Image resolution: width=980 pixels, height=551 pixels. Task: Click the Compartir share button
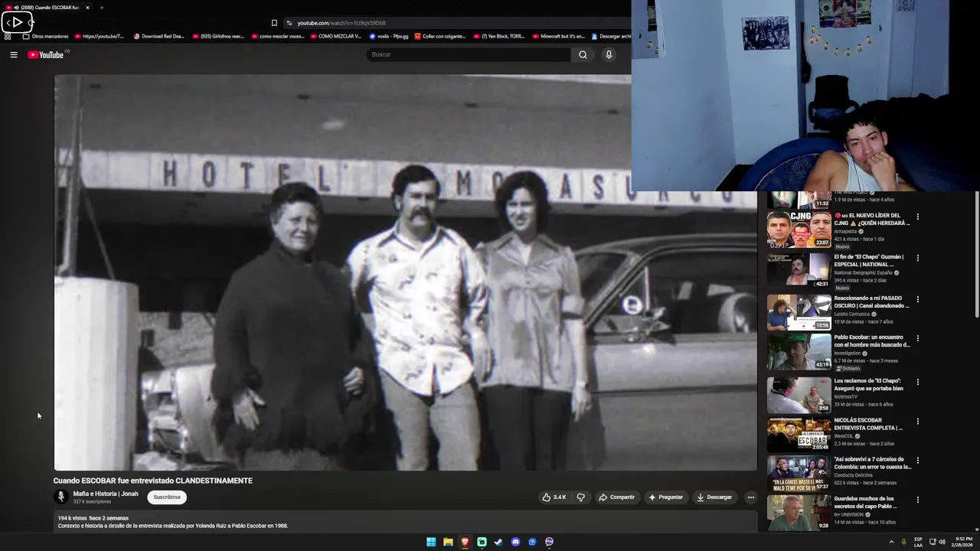coord(617,497)
